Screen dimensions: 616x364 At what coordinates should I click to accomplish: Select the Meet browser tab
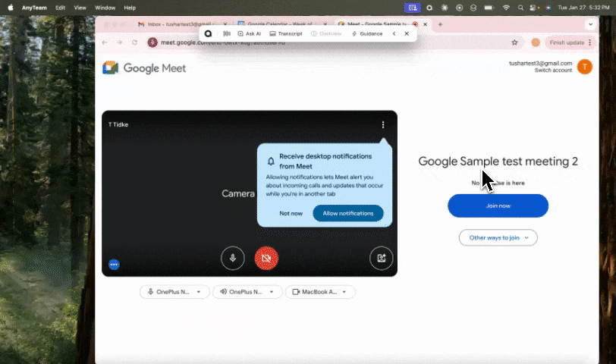(x=382, y=24)
